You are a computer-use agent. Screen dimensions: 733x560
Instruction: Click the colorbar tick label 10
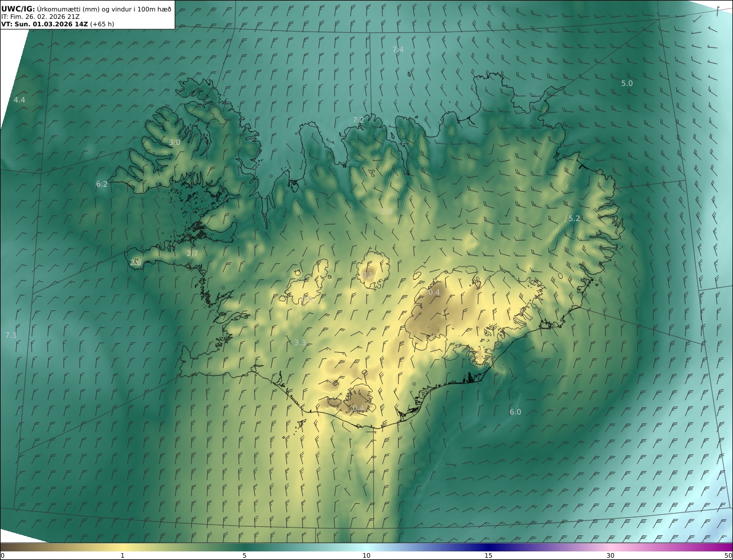pos(366,555)
